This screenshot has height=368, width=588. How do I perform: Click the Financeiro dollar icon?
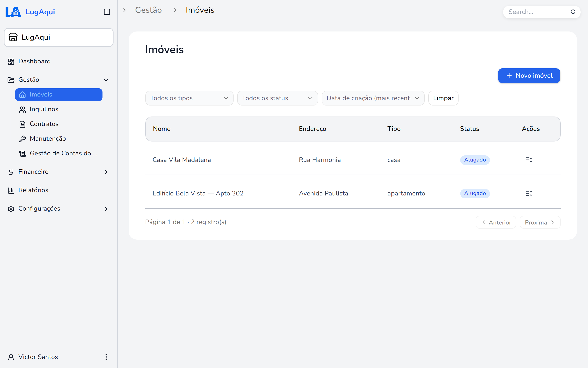(x=11, y=172)
